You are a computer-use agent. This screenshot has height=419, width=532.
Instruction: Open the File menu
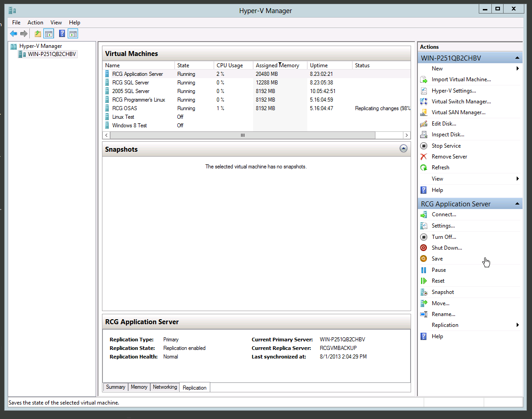click(x=16, y=23)
